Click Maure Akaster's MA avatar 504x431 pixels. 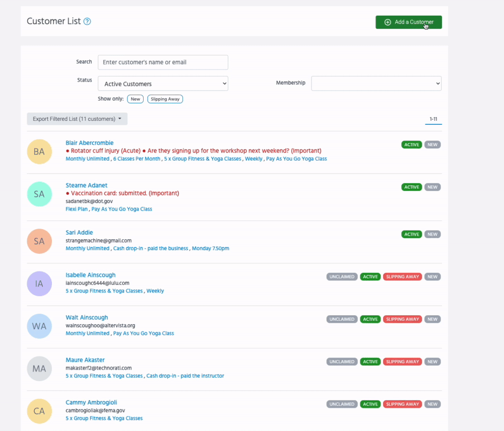click(x=39, y=369)
